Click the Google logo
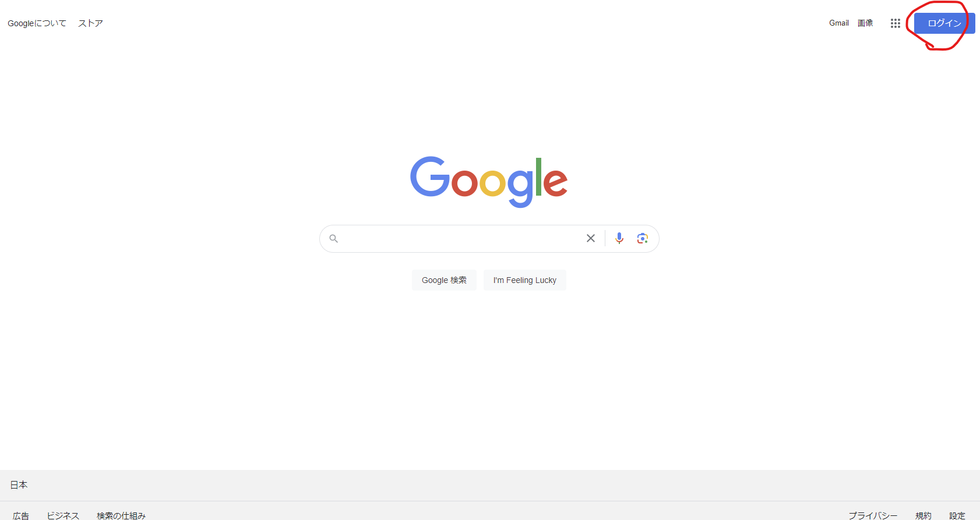This screenshot has height=520, width=980. [x=489, y=181]
